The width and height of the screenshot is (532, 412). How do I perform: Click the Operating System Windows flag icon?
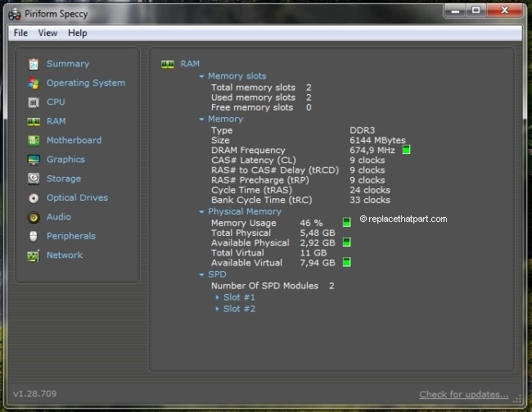click(34, 84)
